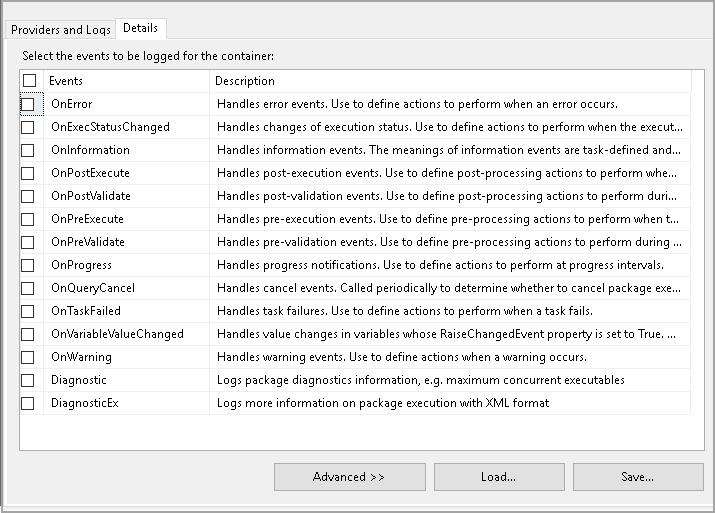Tick the OnInformation checkbox
The width and height of the screenshot is (715, 513).
pyautogui.click(x=28, y=150)
